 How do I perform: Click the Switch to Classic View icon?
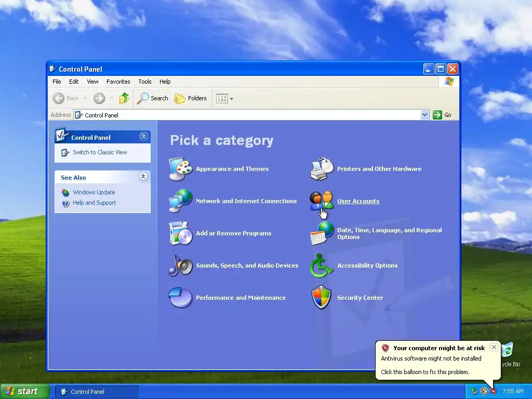pyautogui.click(x=65, y=153)
